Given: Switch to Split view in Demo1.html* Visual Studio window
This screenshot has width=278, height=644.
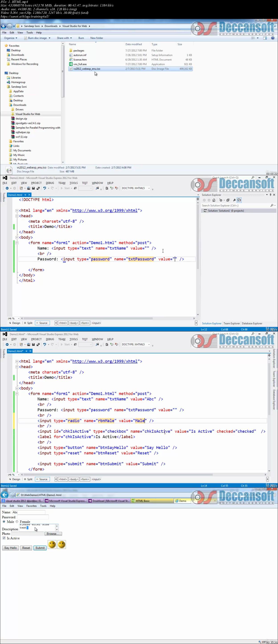Looking at the screenshot, I should pyautogui.click(x=28, y=479).
